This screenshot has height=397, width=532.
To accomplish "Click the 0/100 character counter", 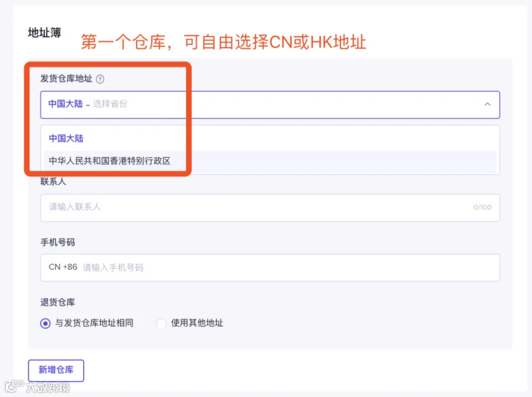I will [x=482, y=207].
